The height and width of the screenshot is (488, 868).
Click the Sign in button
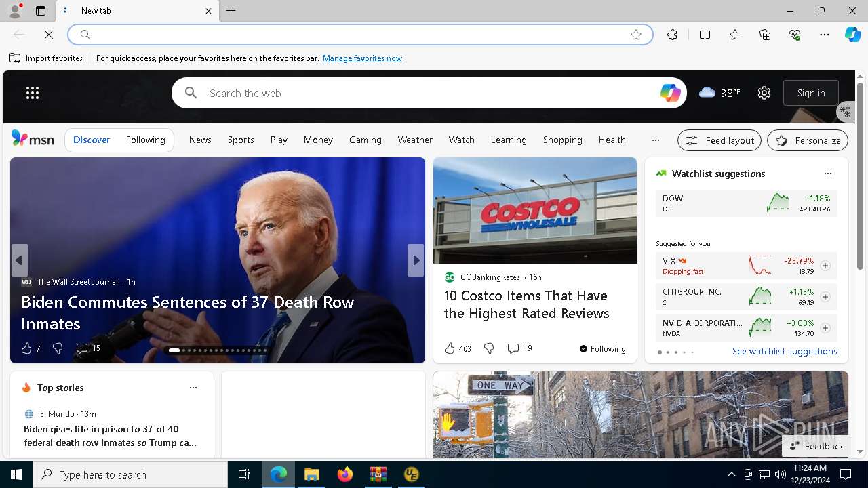tap(811, 93)
